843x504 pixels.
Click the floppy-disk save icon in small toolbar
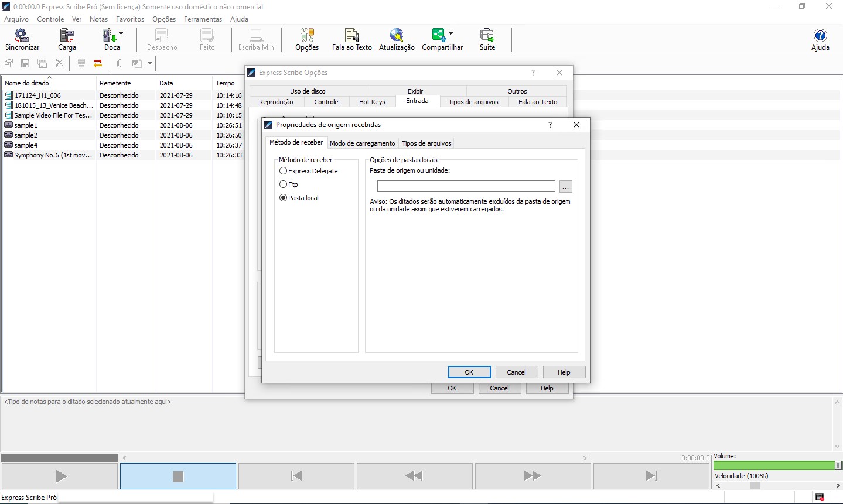tap(25, 63)
